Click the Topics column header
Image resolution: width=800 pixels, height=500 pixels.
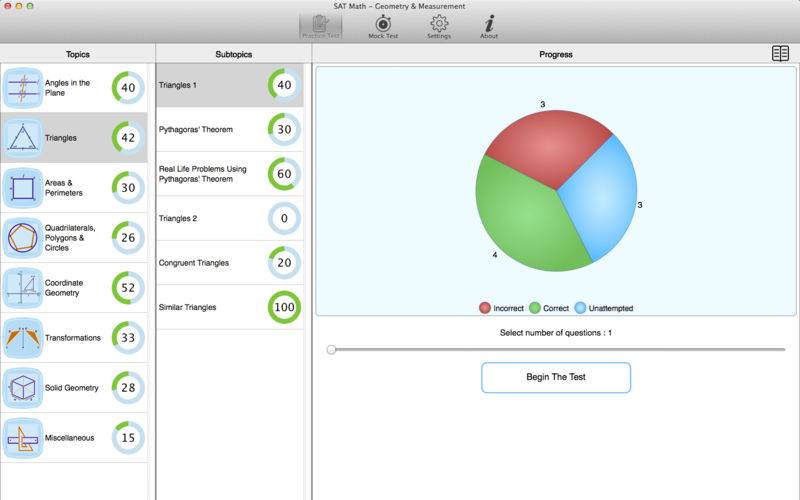pos(78,54)
